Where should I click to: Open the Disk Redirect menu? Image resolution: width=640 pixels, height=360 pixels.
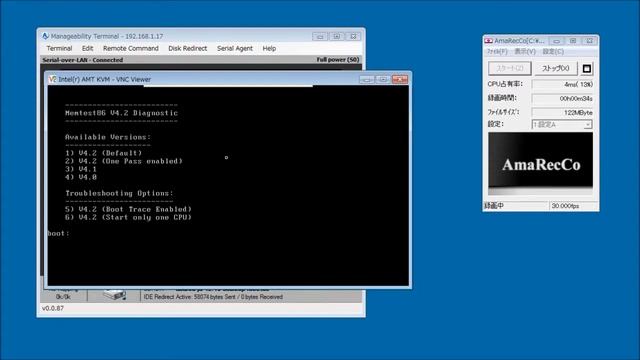187,48
